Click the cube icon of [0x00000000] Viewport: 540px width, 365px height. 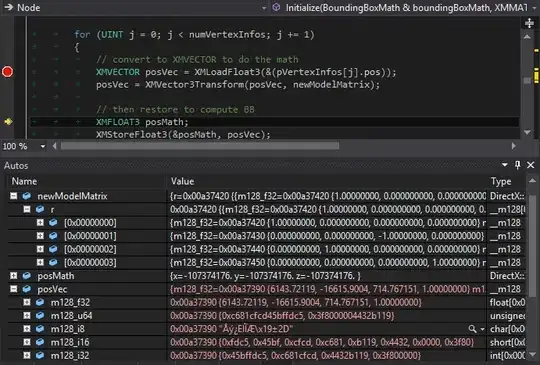[x=53, y=222]
